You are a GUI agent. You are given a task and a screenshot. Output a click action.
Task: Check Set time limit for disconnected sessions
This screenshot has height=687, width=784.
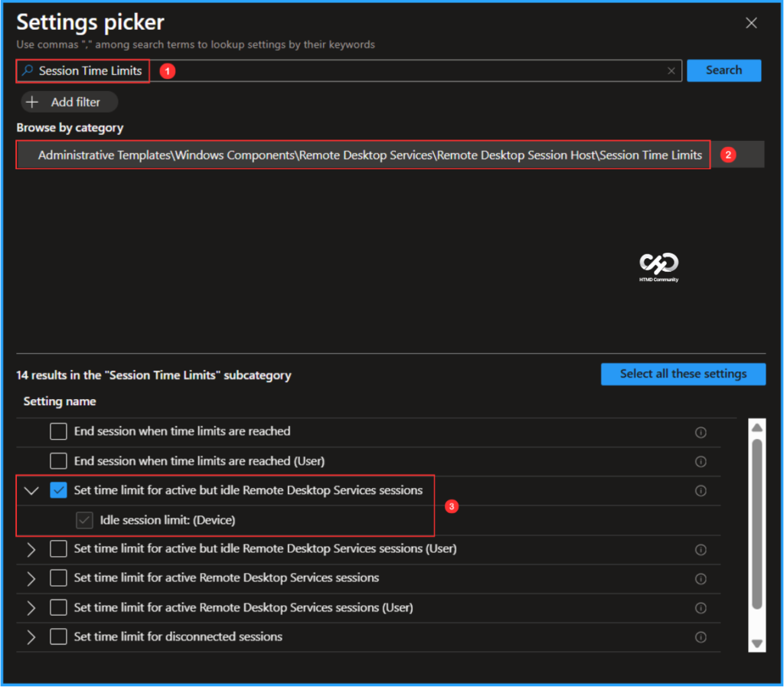pos(58,637)
